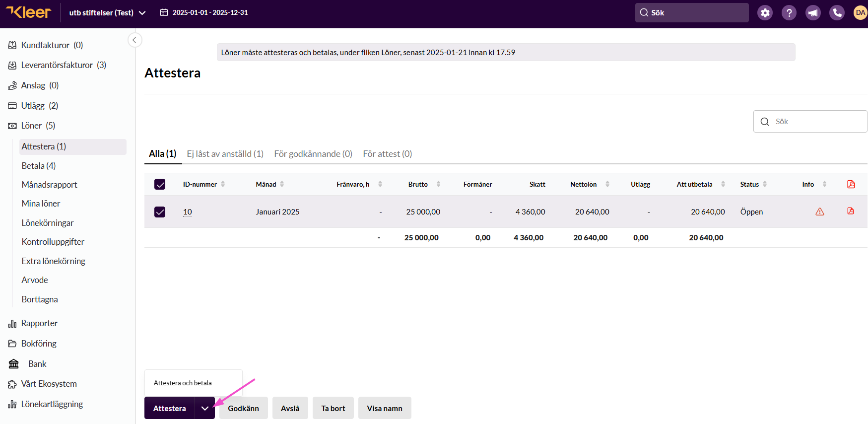Click the Leverantörsfakturor sidebar icon

pos(12,65)
